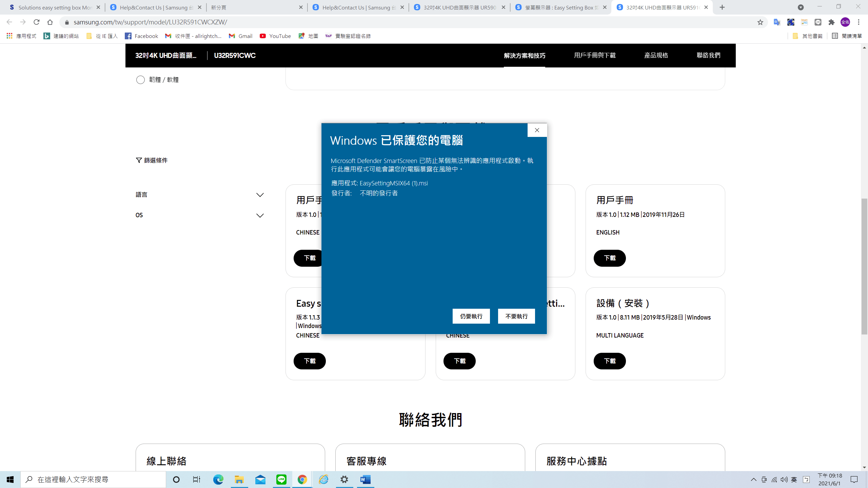The height and width of the screenshot is (488, 868).
Task: Open Gmail bookmark
Action: 240,36
